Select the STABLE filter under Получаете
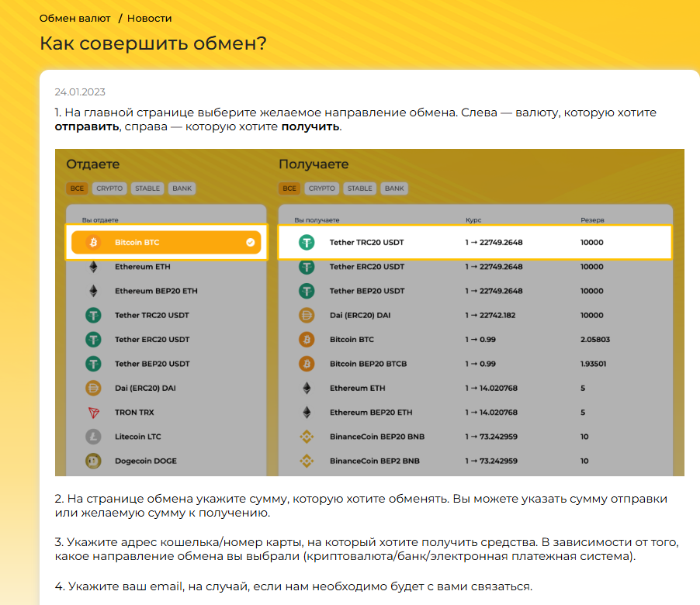The width and height of the screenshot is (700, 605). [x=360, y=188]
